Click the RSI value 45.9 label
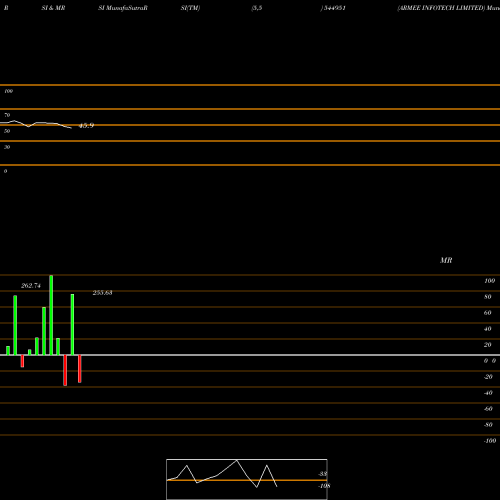The width and height of the screenshot is (500, 500). tap(86, 126)
